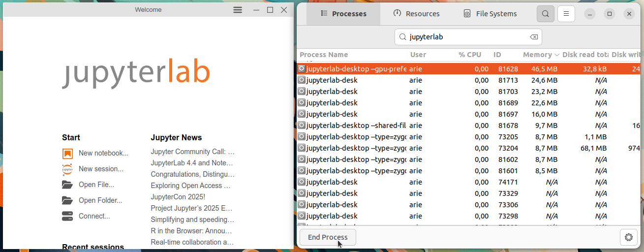Click the Open File folder icon
The width and height of the screenshot is (644, 252).
click(67, 185)
